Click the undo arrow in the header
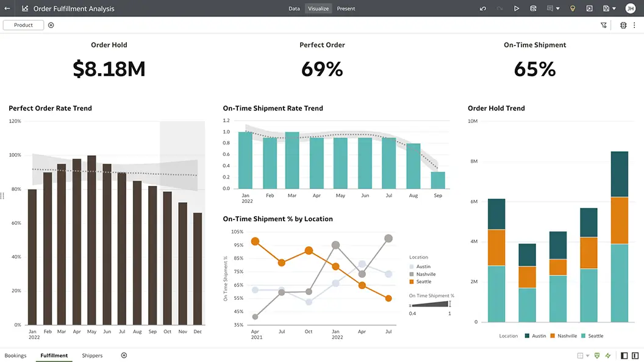Screen dimensions: 644x362 coord(483,9)
